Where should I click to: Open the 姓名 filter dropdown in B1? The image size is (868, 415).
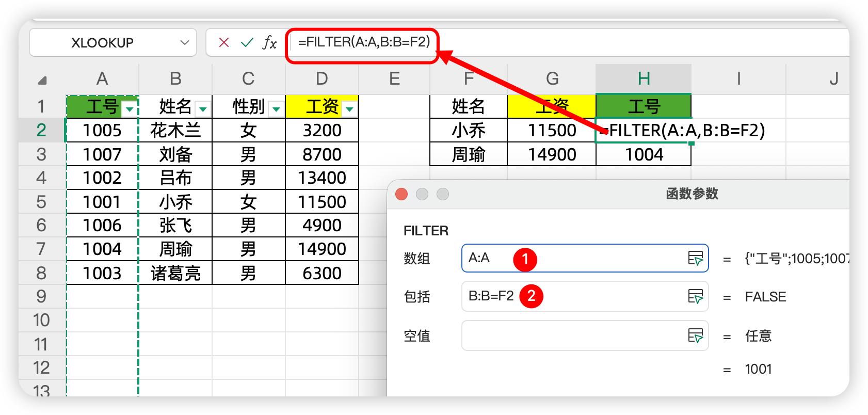203,109
